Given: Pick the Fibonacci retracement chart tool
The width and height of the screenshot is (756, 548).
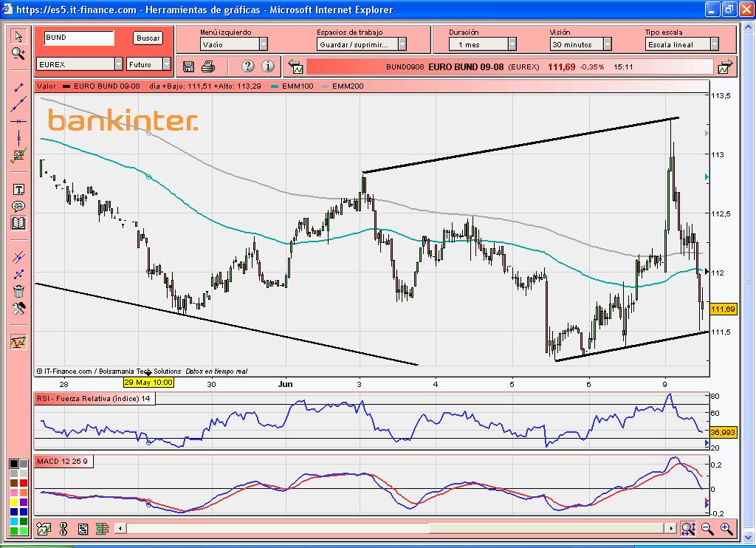Looking at the screenshot, I should [x=18, y=155].
